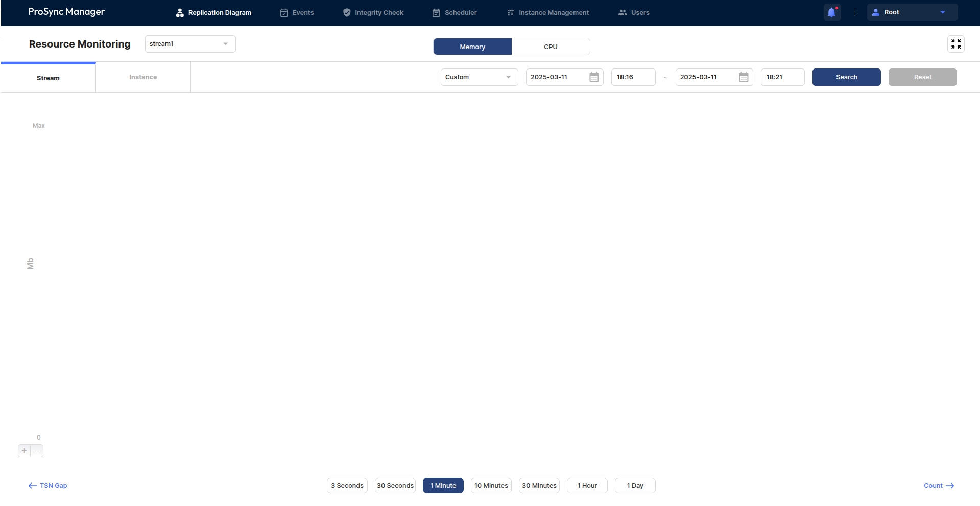Image resolution: width=980 pixels, height=506 pixels.
Task: Select the 30 Seconds interval option
Action: (x=395, y=486)
